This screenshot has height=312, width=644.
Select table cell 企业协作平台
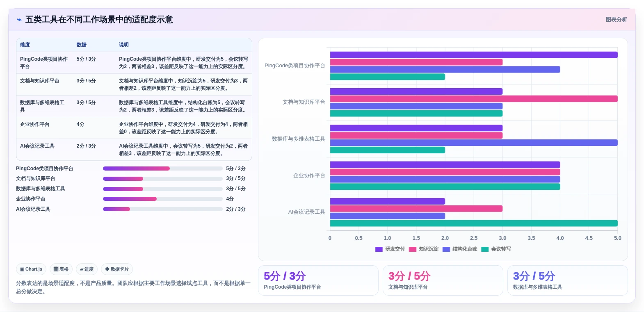click(x=44, y=128)
